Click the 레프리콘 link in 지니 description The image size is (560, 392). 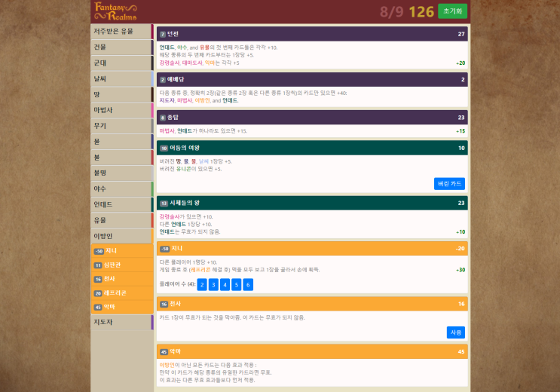click(200, 270)
